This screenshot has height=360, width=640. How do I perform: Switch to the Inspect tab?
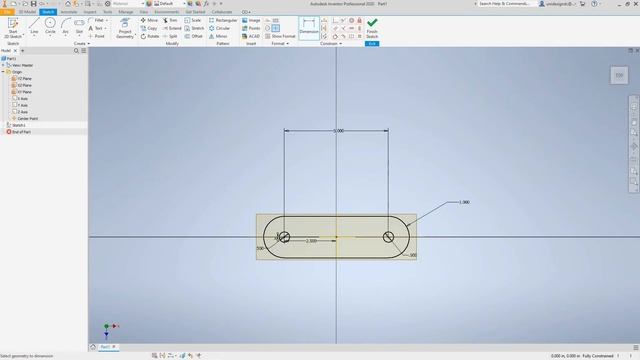pos(90,12)
